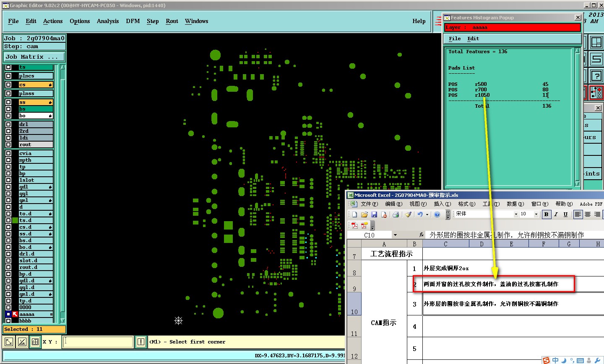Click the Help button in Graphic Editor
Viewport: 604px width, 364px height.
pos(419,21)
